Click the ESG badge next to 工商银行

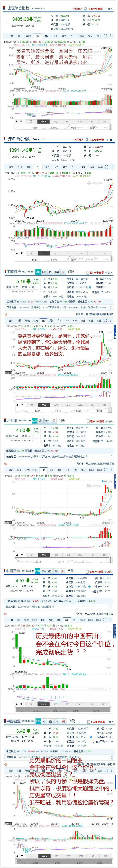38,272
